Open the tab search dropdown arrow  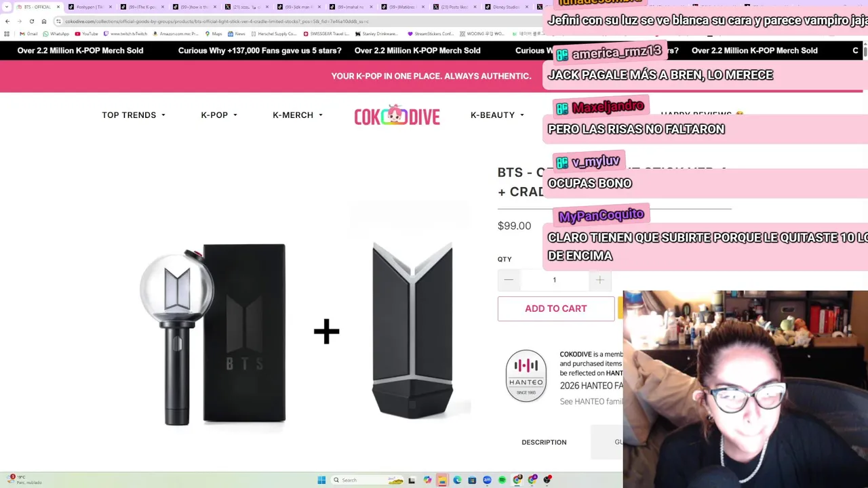(x=7, y=7)
